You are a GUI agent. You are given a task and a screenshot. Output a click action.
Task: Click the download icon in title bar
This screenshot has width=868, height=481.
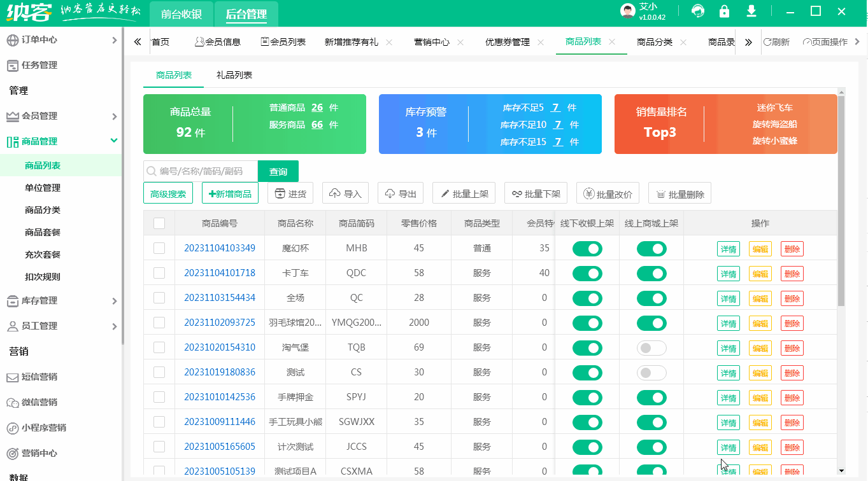(x=751, y=11)
